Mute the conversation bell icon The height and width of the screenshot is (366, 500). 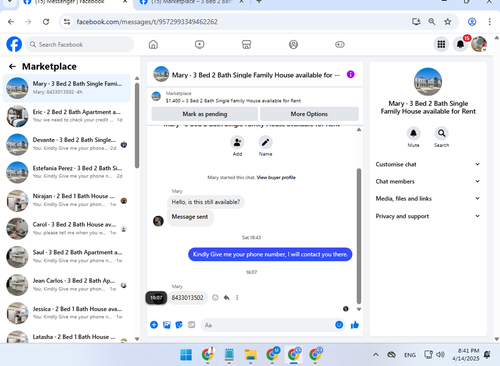click(413, 133)
